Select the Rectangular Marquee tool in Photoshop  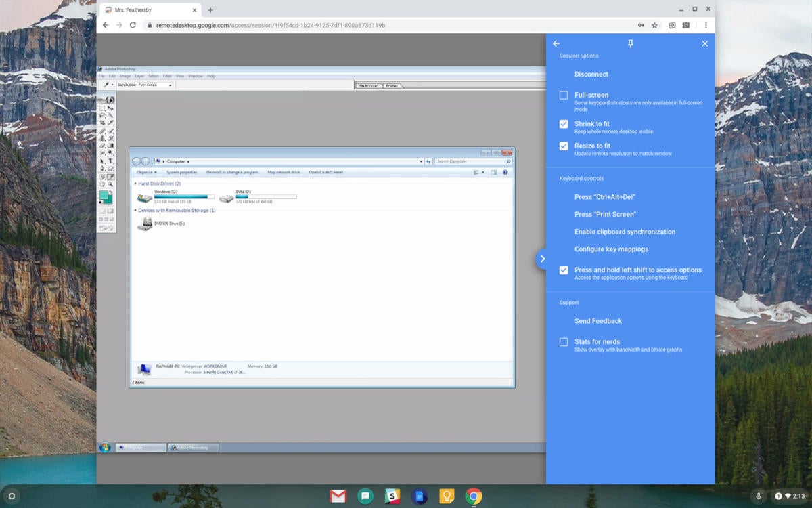tap(103, 108)
